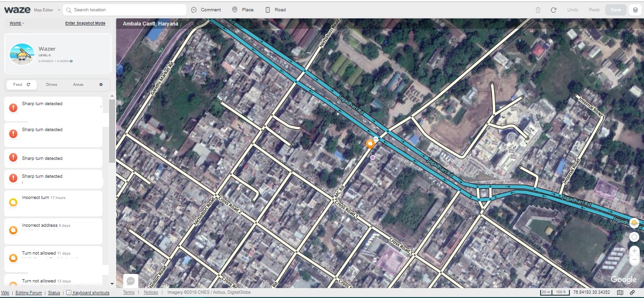644x298 pixels.
Task: Toggle Street View pegman imagery control
Action: [x=634, y=223]
